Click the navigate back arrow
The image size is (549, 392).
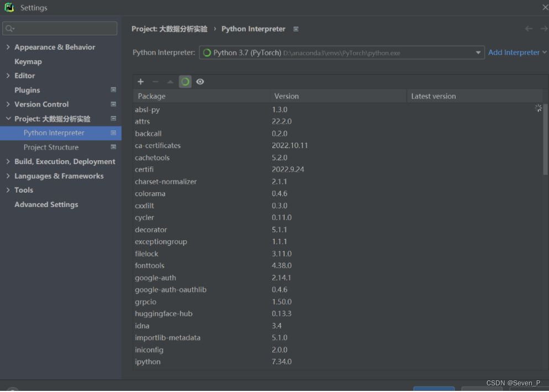pos(529,29)
